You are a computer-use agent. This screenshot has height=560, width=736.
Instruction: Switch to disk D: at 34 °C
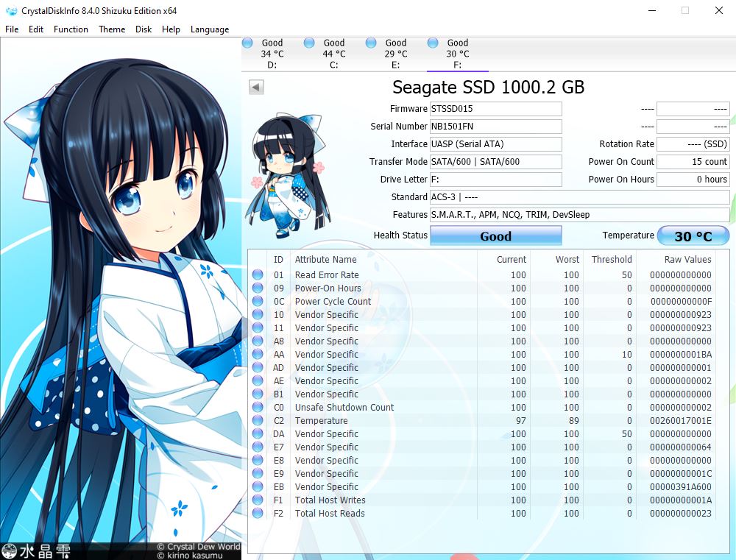[x=272, y=54]
